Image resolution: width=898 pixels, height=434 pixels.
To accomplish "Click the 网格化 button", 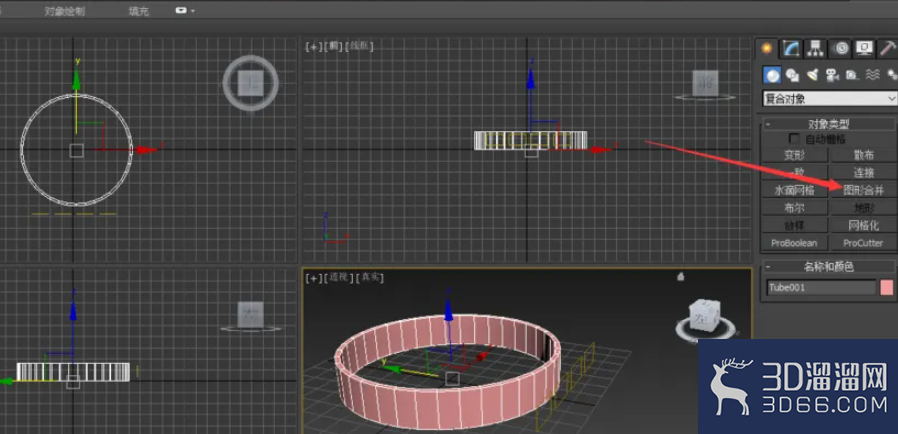I will click(x=864, y=225).
